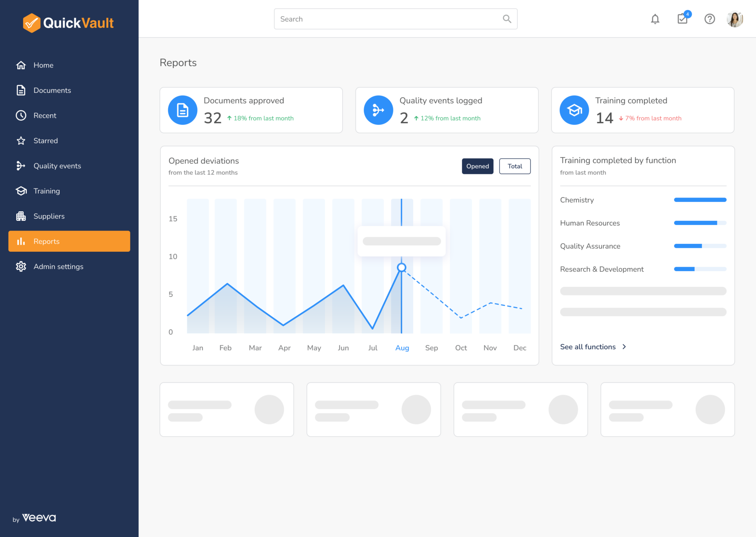The image size is (756, 537).
Task: Click the search magnifier icon
Action: pos(507,19)
